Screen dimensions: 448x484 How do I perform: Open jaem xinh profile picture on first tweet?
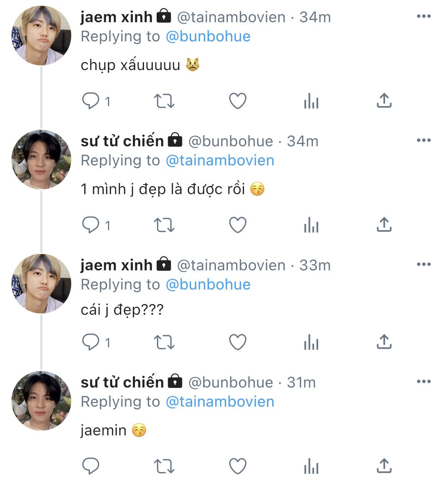[x=41, y=36]
